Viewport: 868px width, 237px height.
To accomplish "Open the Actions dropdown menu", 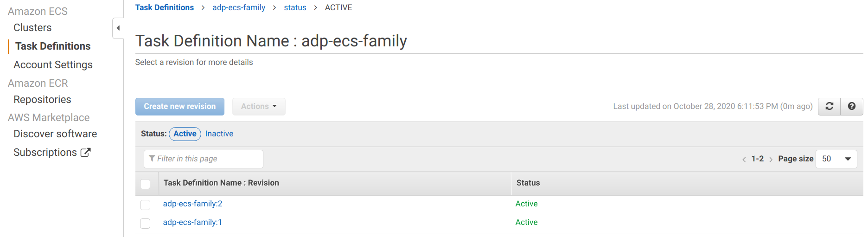I will (x=259, y=106).
